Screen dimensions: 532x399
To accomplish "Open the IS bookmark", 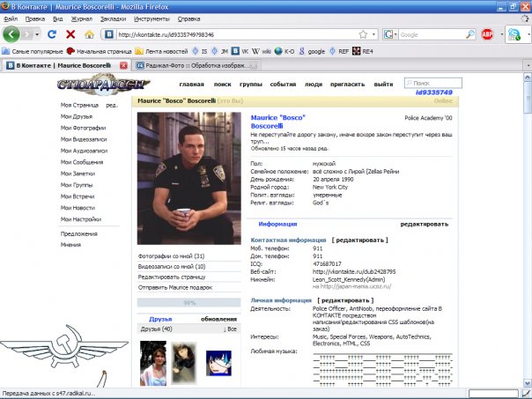I will 199,51.
